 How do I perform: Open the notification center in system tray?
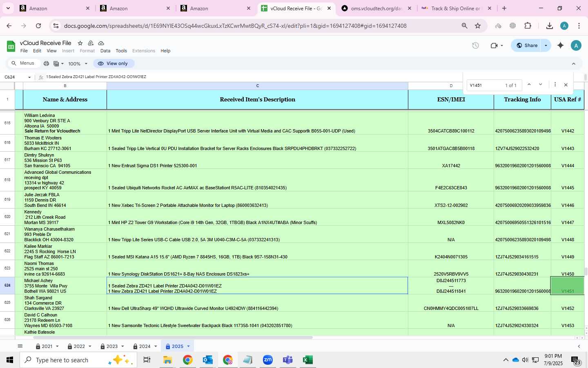pos(576,360)
